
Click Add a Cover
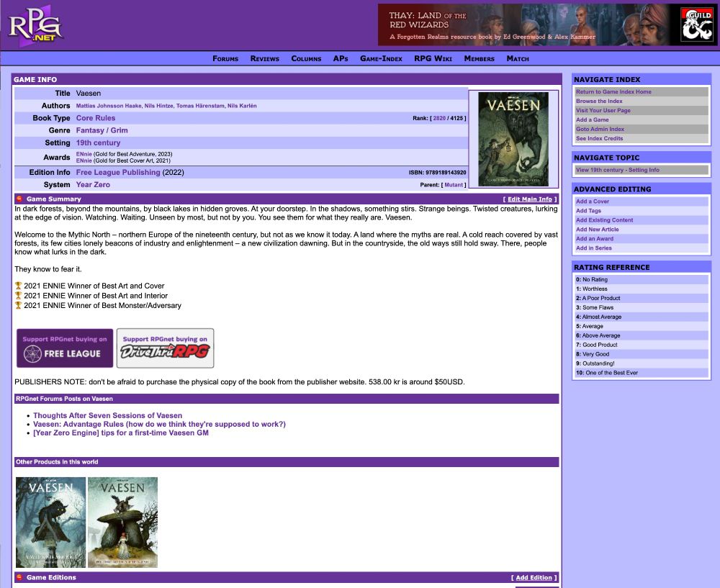[593, 202]
